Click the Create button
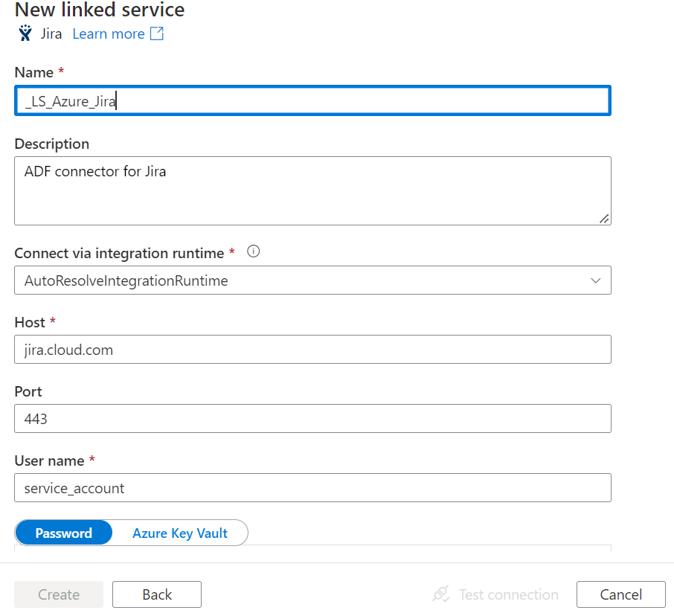674x616 pixels. click(59, 594)
